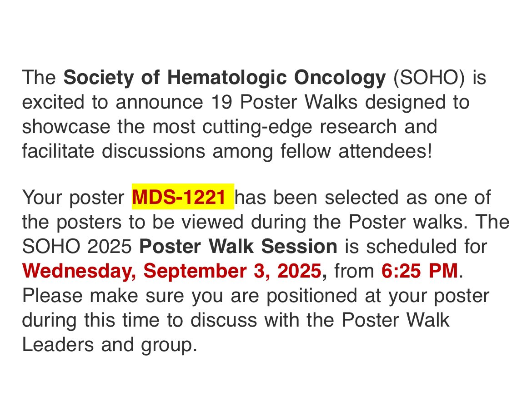Click the words has been selected

(316, 197)
